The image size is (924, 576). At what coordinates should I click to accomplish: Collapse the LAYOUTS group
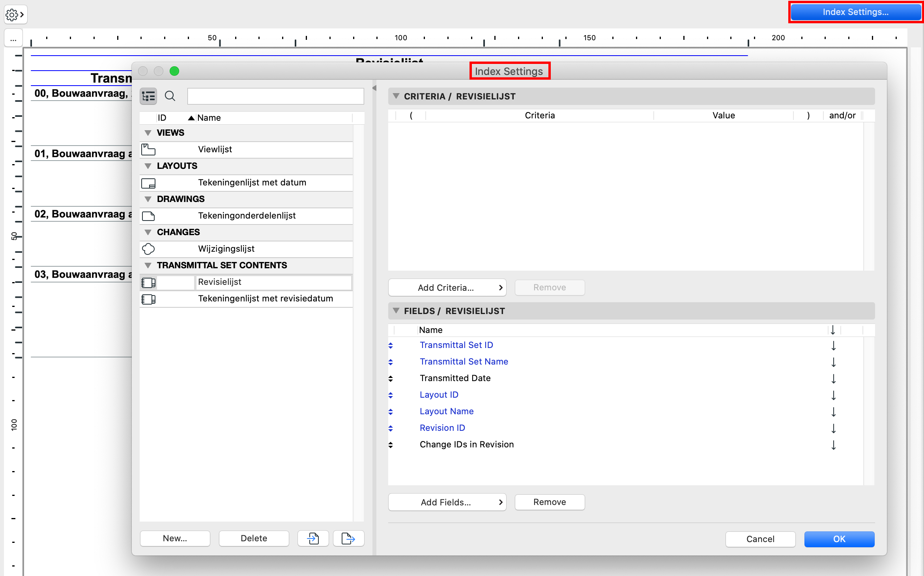(x=148, y=166)
